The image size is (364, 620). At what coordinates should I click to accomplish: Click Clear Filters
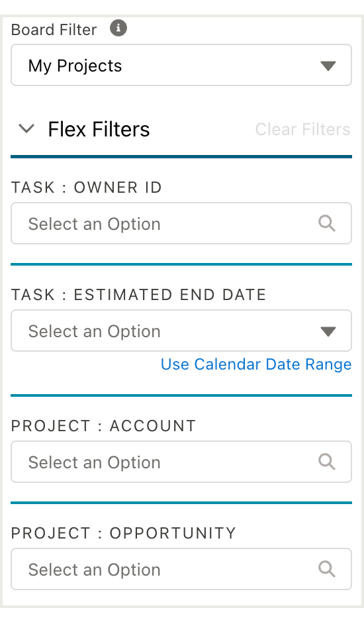pyautogui.click(x=302, y=129)
